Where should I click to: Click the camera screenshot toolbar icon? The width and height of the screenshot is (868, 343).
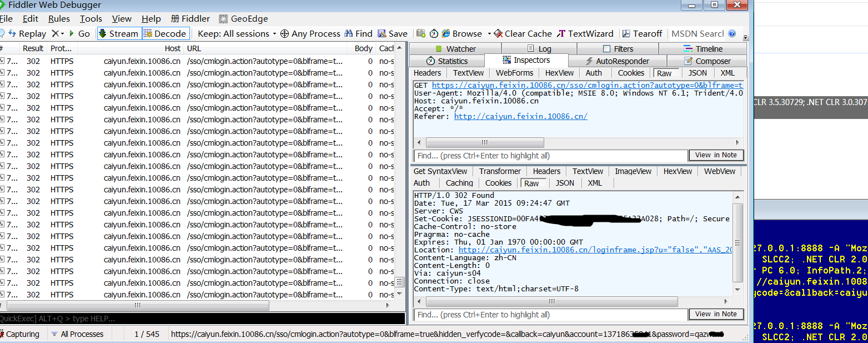421,33
